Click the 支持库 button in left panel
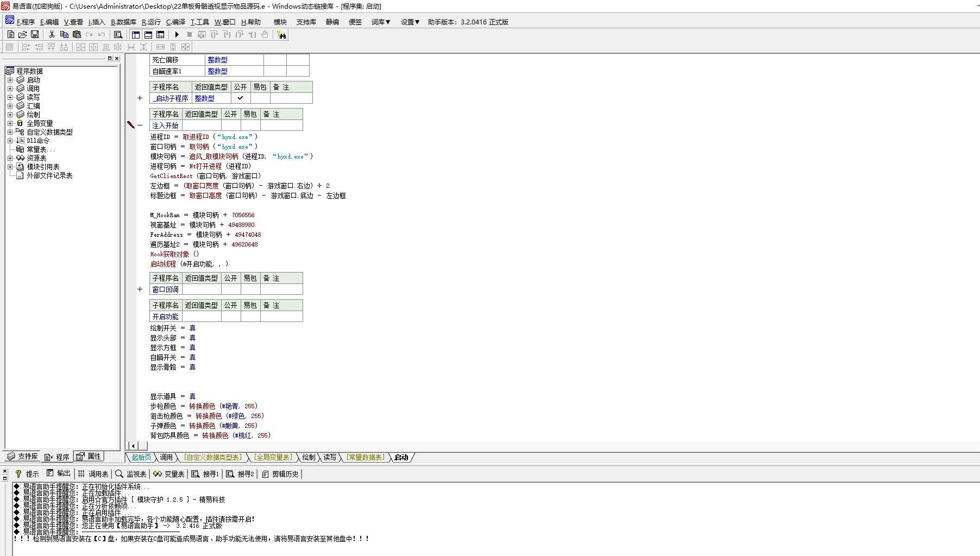The image size is (980, 556). (x=22, y=457)
